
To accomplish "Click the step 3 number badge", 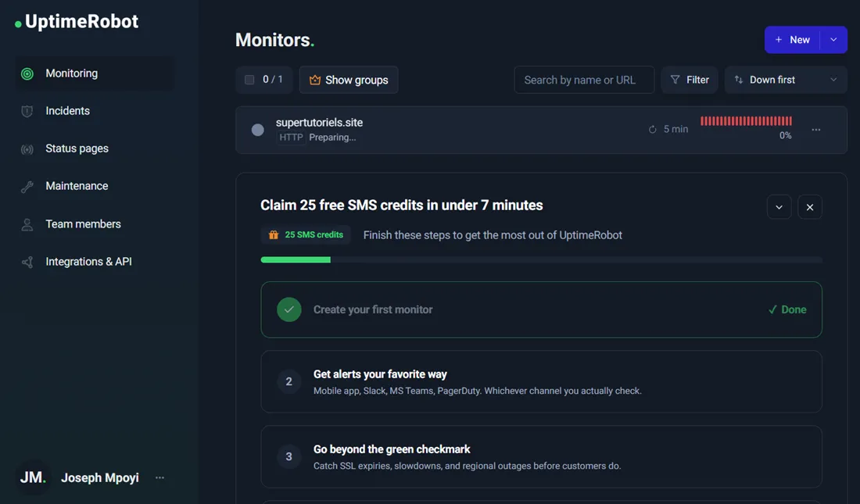I will [x=289, y=457].
